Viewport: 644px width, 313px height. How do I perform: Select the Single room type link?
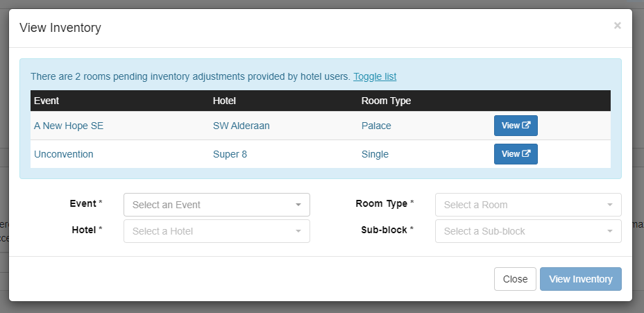(x=375, y=154)
